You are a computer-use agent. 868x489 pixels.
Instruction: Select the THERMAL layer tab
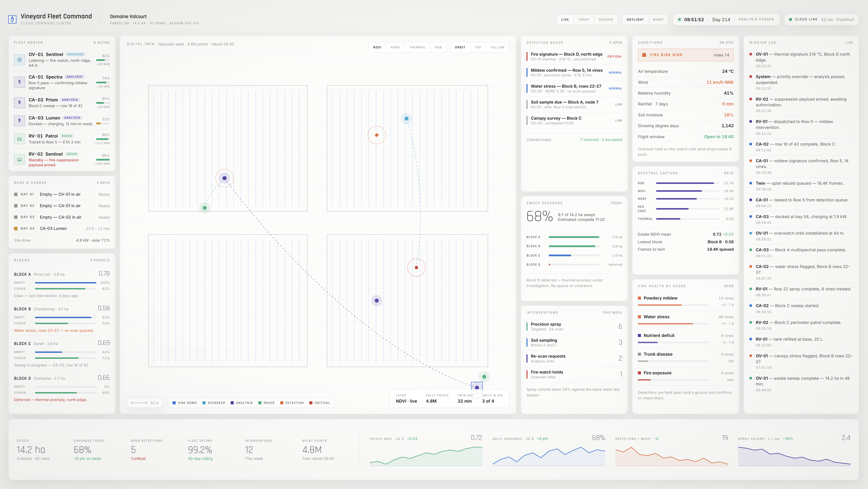point(417,47)
